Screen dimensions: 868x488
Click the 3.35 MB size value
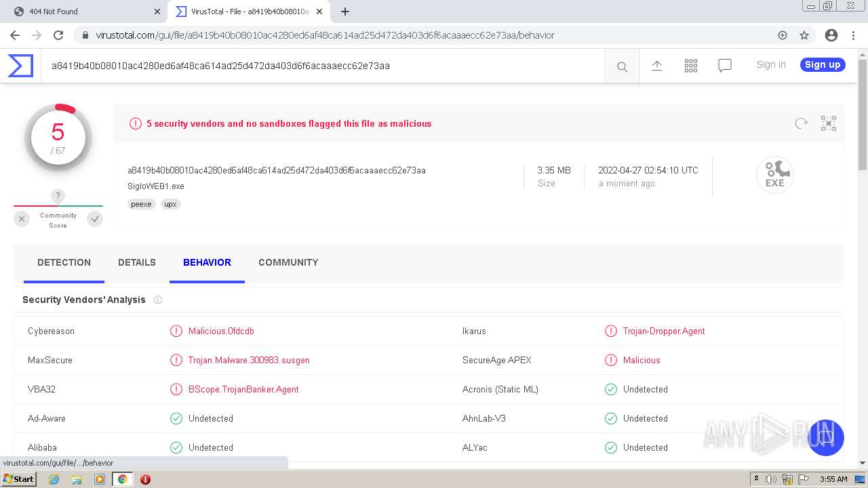(554, 170)
